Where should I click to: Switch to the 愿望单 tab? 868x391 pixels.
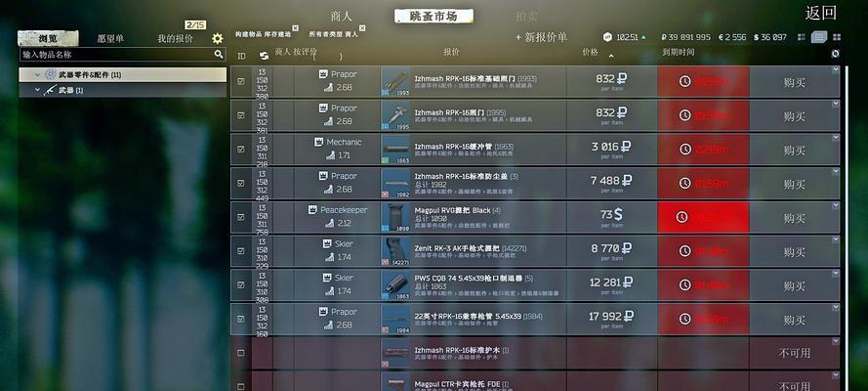tap(110, 38)
